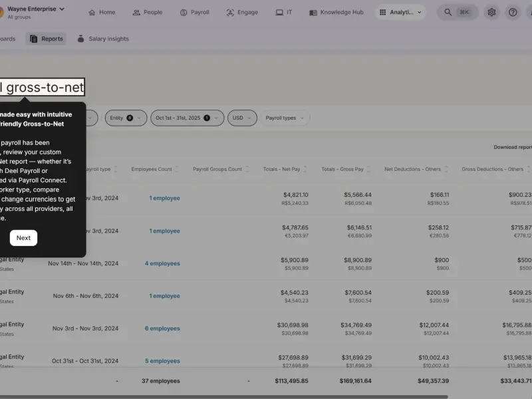Go to Payroll in top navigation
The height and width of the screenshot is (399, 532).
click(x=195, y=12)
